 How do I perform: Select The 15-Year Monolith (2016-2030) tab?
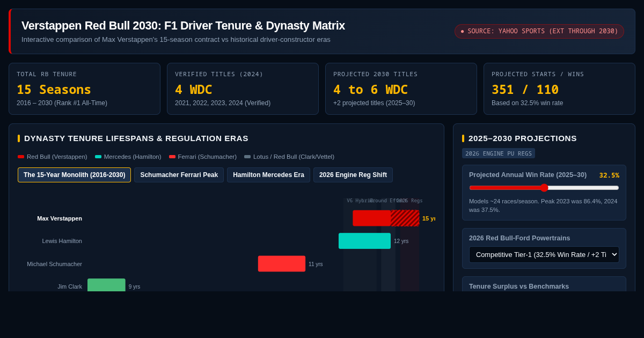click(74, 175)
